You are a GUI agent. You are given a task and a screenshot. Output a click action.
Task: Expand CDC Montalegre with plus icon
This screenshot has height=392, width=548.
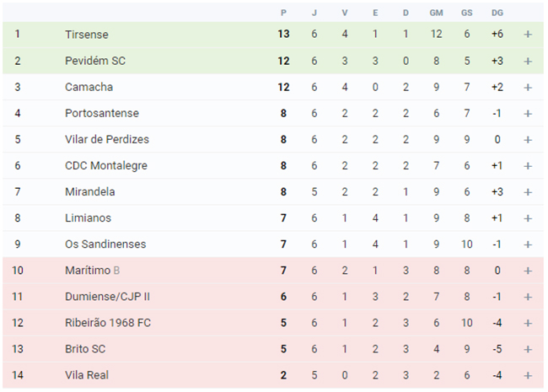click(528, 166)
